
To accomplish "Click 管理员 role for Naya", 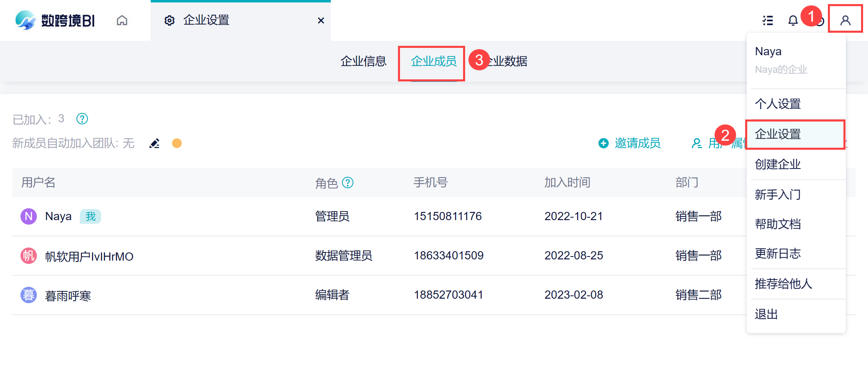I will click(x=332, y=216).
